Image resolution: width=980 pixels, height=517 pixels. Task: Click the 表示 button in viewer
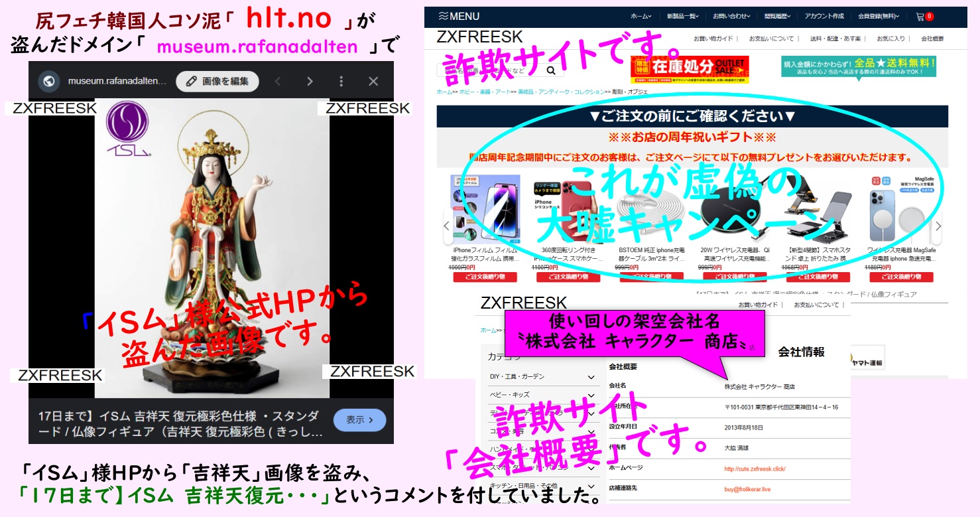359,419
